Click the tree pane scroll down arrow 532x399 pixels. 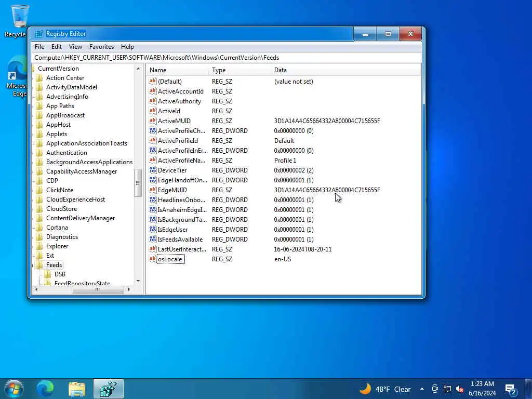tap(138, 281)
